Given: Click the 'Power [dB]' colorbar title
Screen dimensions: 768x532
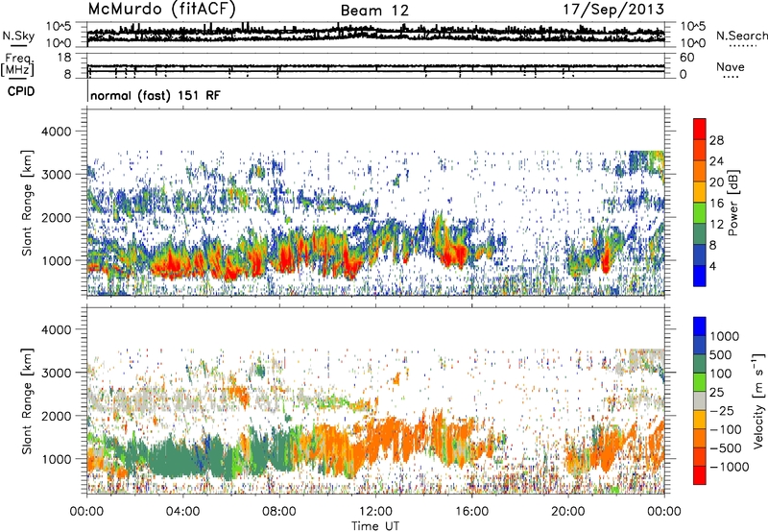Looking at the screenshot, I should click(x=732, y=203).
